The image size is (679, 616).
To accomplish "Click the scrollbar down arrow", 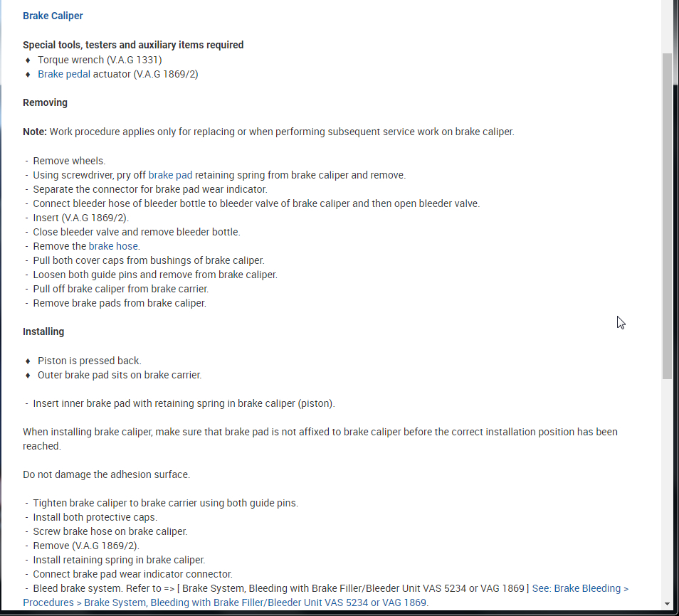I will [x=667, y=605].
